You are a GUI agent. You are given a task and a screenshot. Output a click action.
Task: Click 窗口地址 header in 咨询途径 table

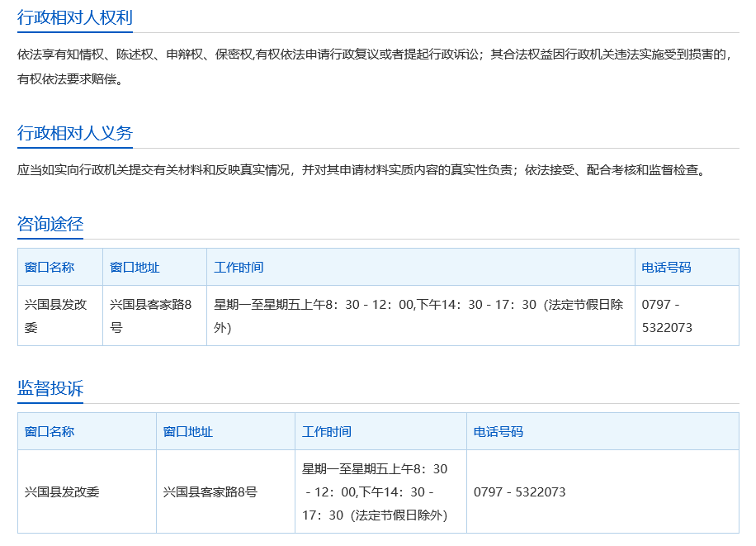[x=135, y=268]
